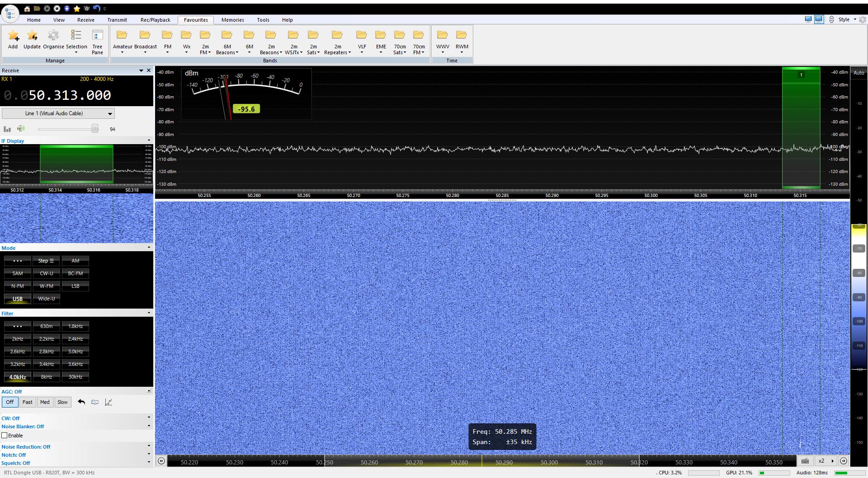Screen dimensions: 868x478
Task: Toggle the Tree Pane icon
Action: (x=97, y=36)
